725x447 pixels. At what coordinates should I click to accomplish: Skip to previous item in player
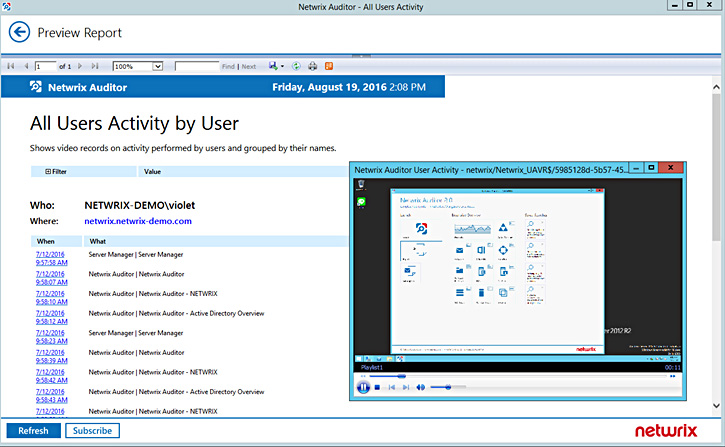click(392, 387)
